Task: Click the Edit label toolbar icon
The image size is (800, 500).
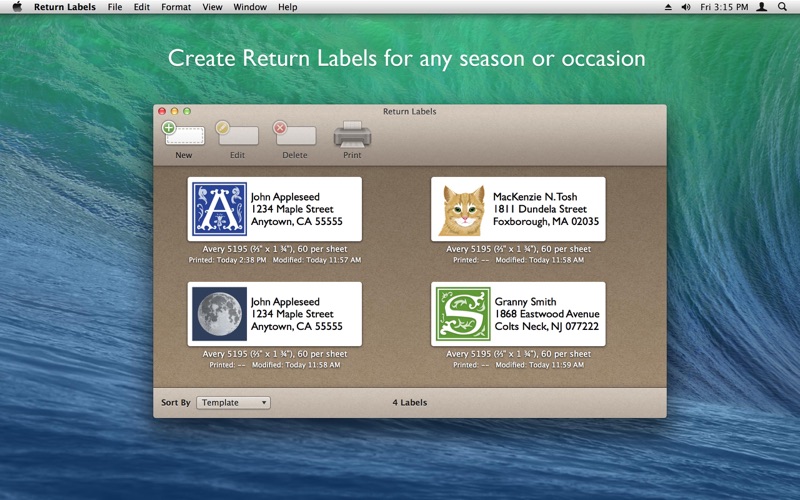Action: [237, 134]
